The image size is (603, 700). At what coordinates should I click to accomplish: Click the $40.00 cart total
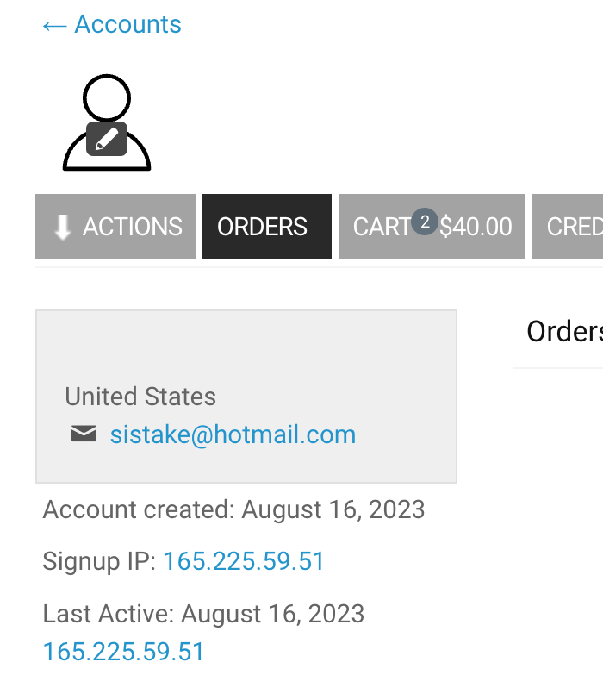point(476,227)
